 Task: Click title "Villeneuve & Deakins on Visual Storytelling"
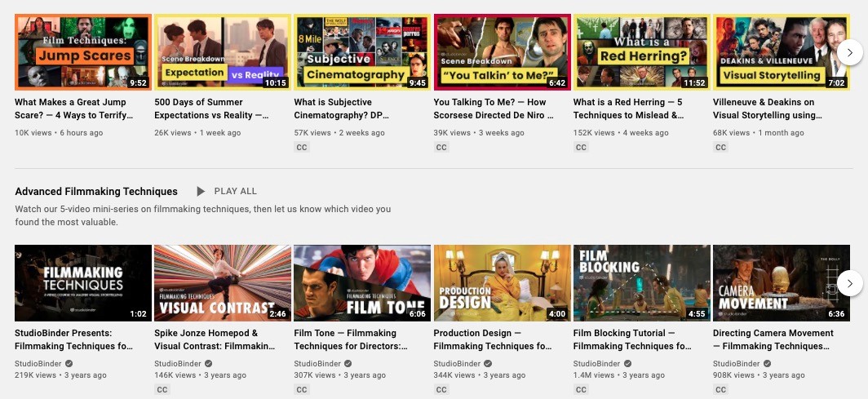click(767, 109)
